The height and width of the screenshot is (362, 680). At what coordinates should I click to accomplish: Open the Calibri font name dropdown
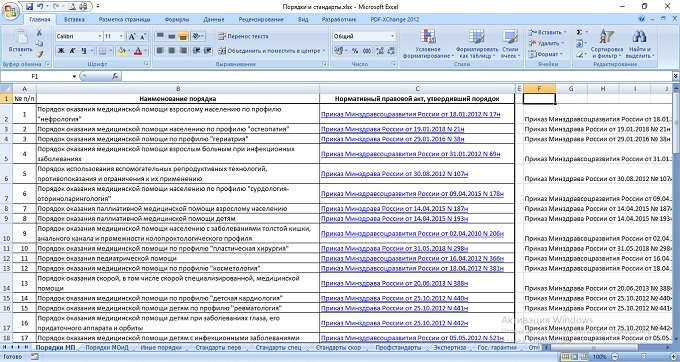point(99,36)
